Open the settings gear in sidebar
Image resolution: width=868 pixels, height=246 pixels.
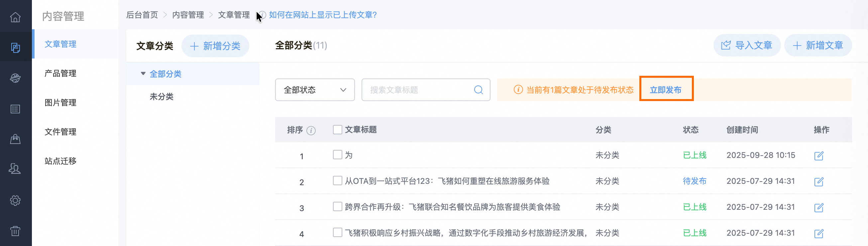pos(15,200)
